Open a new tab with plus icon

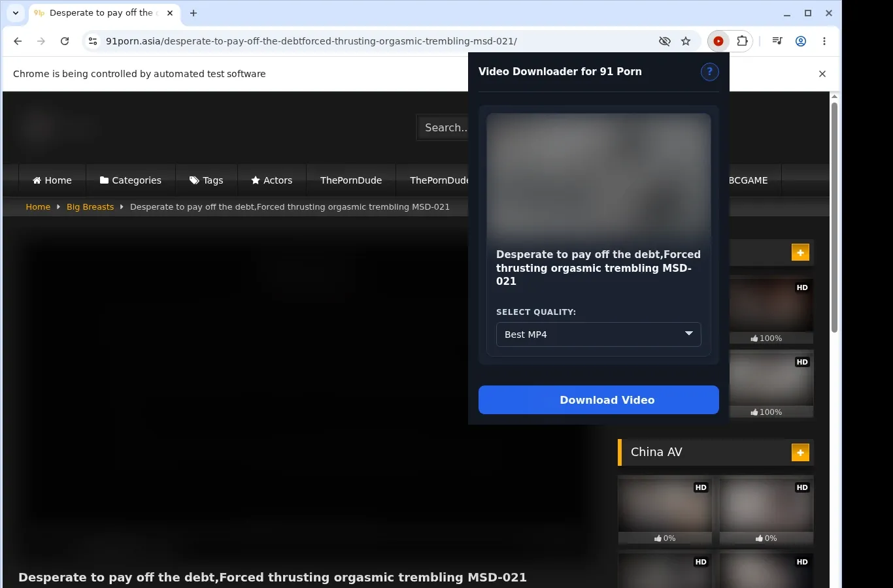click(194, 13)
